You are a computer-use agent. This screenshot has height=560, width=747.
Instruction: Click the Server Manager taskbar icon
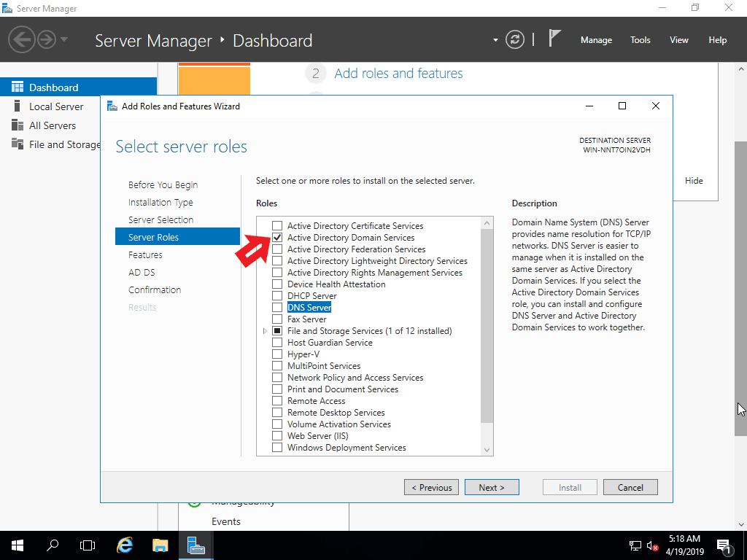[x=196, y=545]
